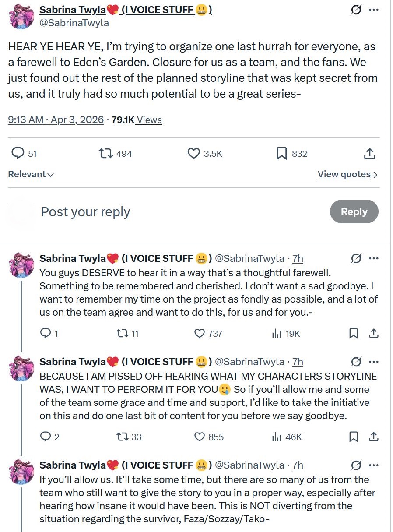Open more options on the last reply
Image resolution: width=393 pixels, height=532 pixels.
(373, 465)
